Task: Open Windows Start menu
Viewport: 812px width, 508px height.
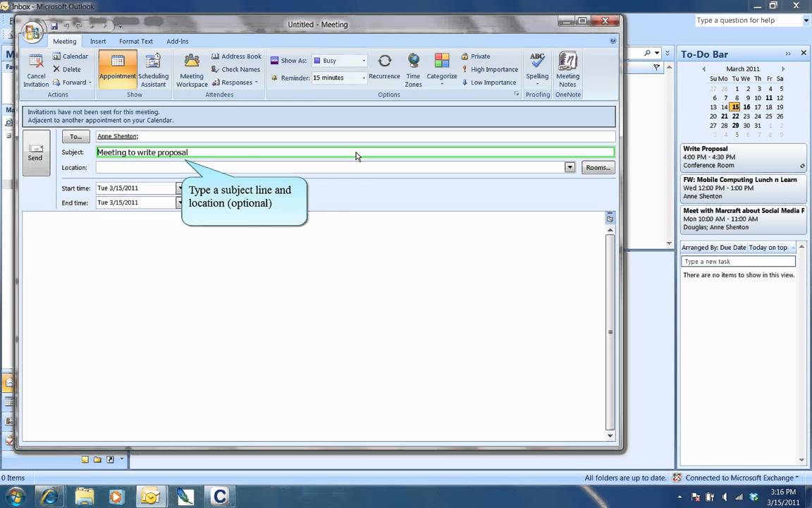Action: coord(15,497)
